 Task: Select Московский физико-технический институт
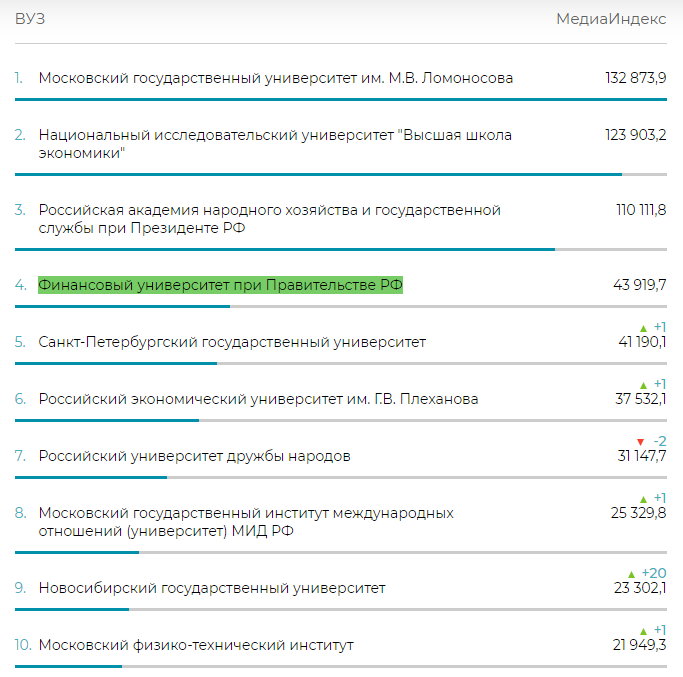(x=196, y=645)
